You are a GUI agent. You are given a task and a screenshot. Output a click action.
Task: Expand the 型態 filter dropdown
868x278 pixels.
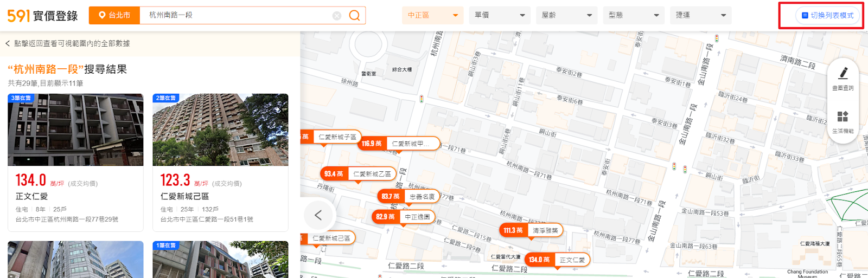(634, 15)
